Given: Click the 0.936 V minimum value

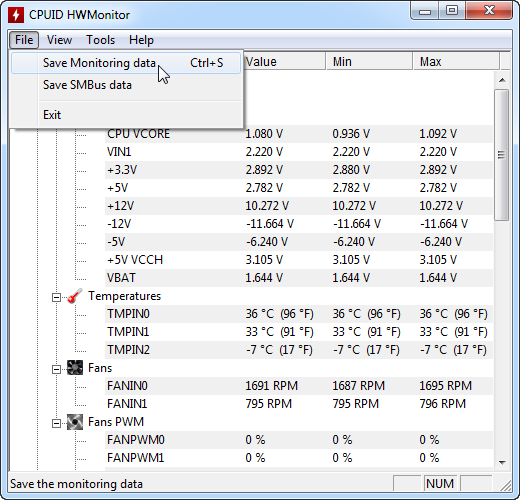Looking at the screenshot, I should (x=351, y=134).
